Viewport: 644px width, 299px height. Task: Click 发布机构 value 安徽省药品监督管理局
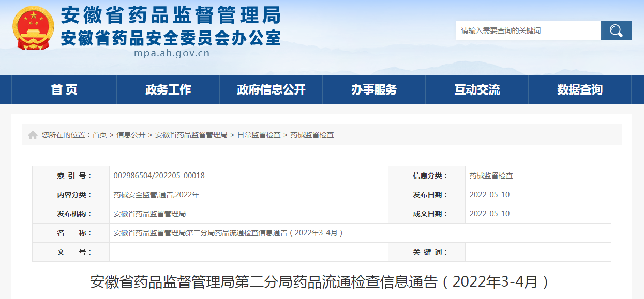(x=149, y=214)
